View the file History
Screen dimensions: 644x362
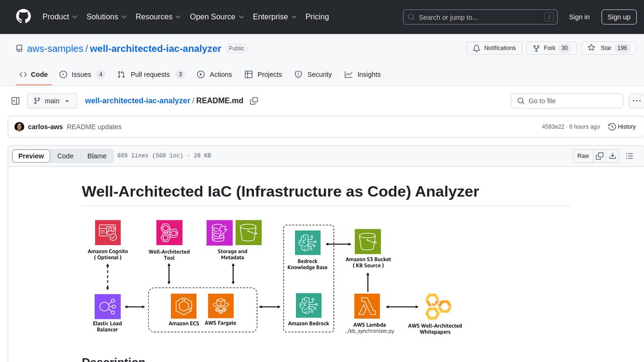click(x=622, y=127)
